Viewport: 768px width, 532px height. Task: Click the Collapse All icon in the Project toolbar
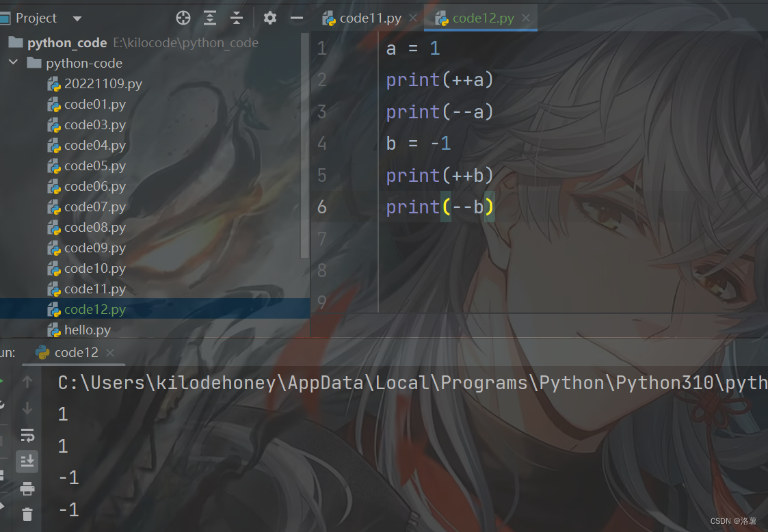pos(237,18)
